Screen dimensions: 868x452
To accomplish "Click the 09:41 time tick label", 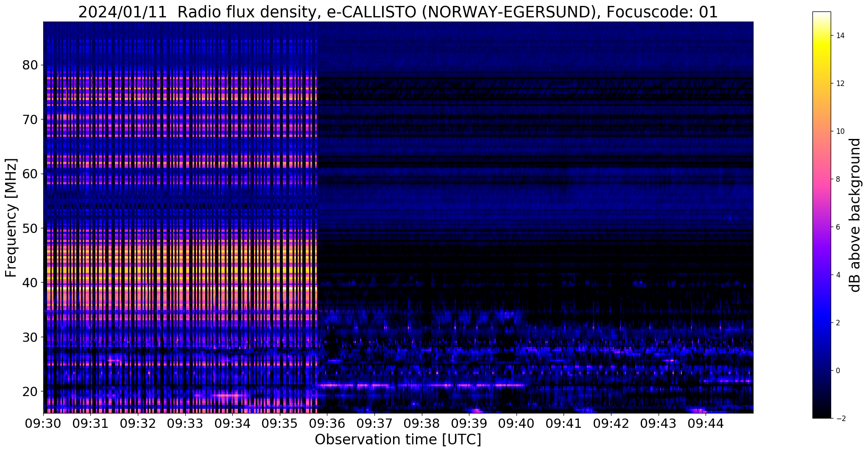I will 564,423.
